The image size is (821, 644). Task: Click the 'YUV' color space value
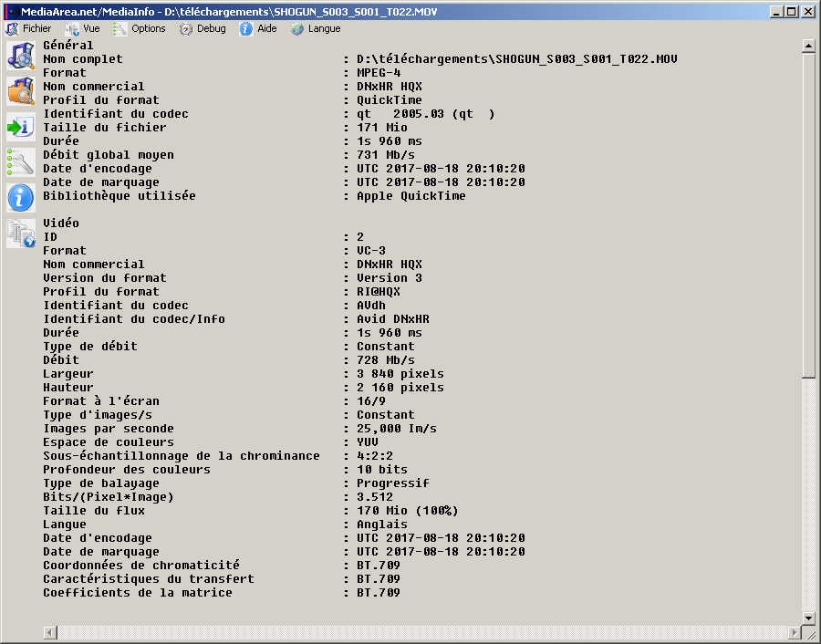(x=367, y=441)
